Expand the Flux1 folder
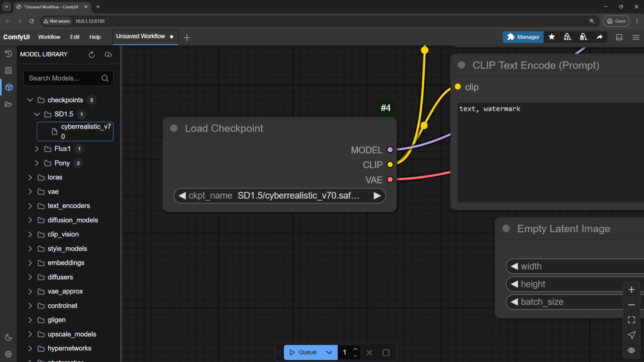 point(37,149)
